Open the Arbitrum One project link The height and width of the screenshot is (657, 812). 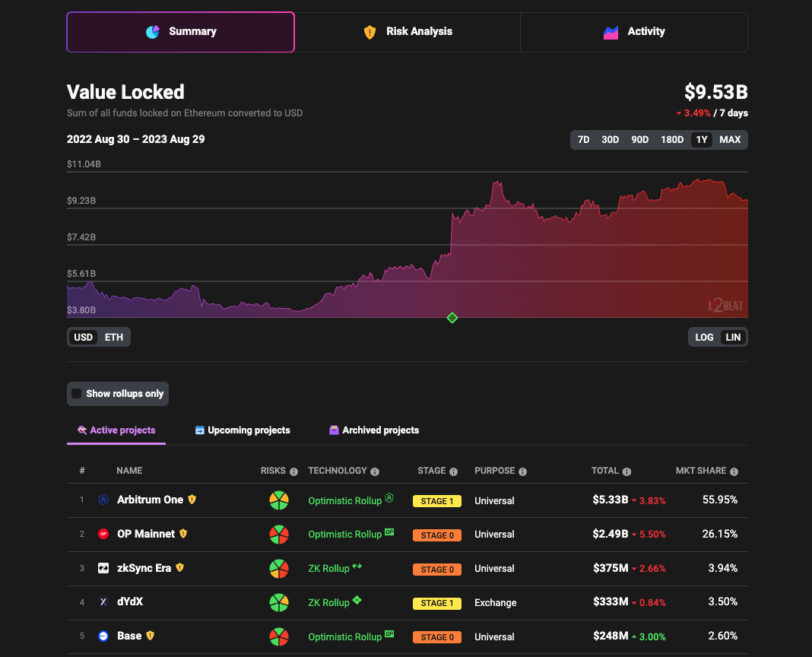click(150, 500)
